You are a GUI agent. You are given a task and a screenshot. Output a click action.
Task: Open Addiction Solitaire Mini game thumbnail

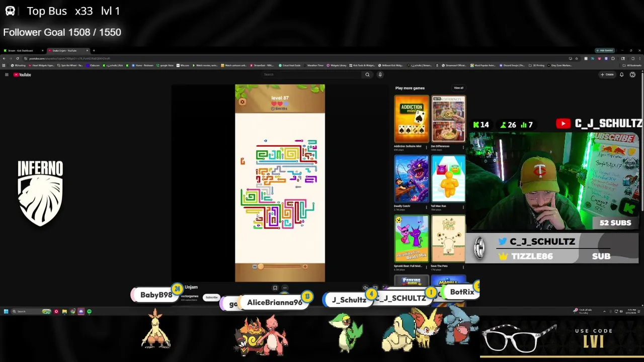tap(412, 119)
